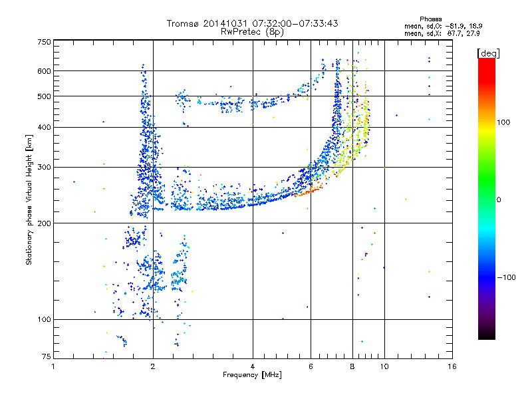532x399 pixels.
Task: Click the x-axis tick label '8'
Action: tap(352, 366)
